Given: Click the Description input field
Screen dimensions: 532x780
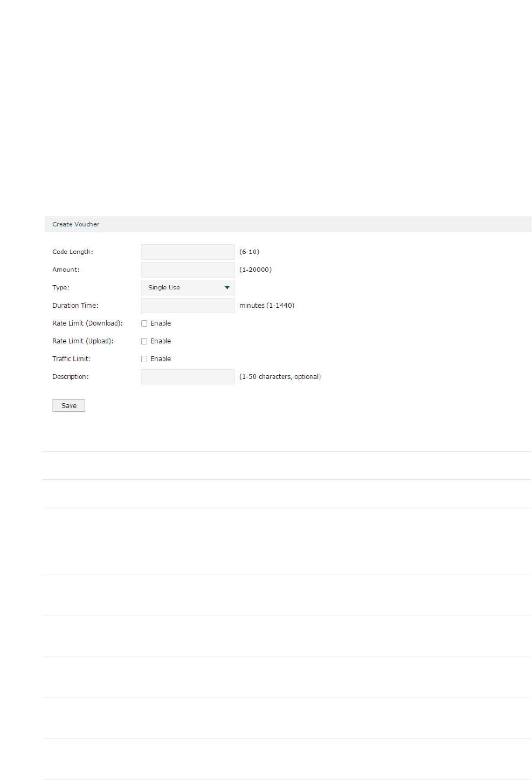Looking at the screenshot, I should [188, 377].
